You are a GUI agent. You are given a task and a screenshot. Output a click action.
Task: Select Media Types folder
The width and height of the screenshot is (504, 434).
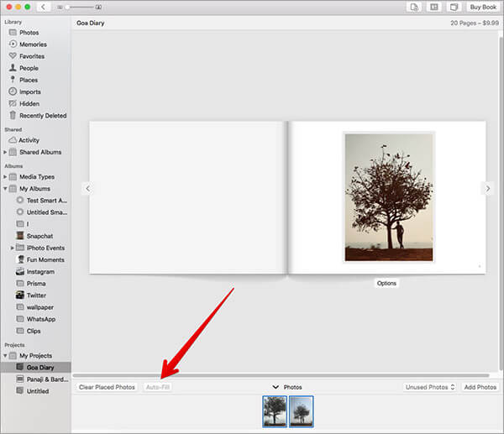(x=37, y=177)
